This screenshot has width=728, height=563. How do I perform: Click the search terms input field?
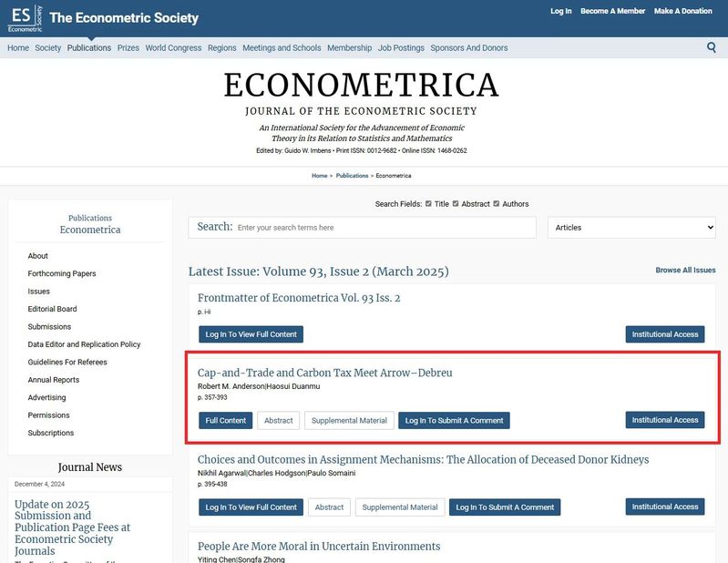pos(362,228)
